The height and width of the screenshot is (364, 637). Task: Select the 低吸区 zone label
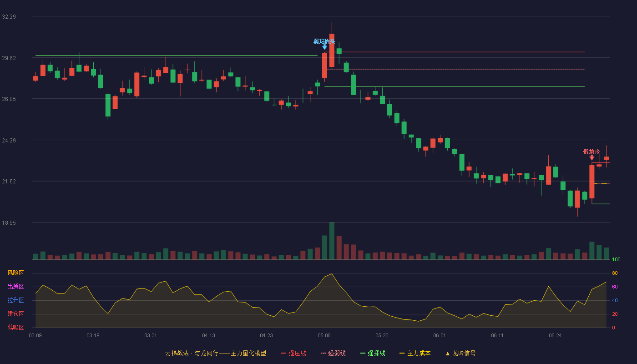(x=16, y=327)
